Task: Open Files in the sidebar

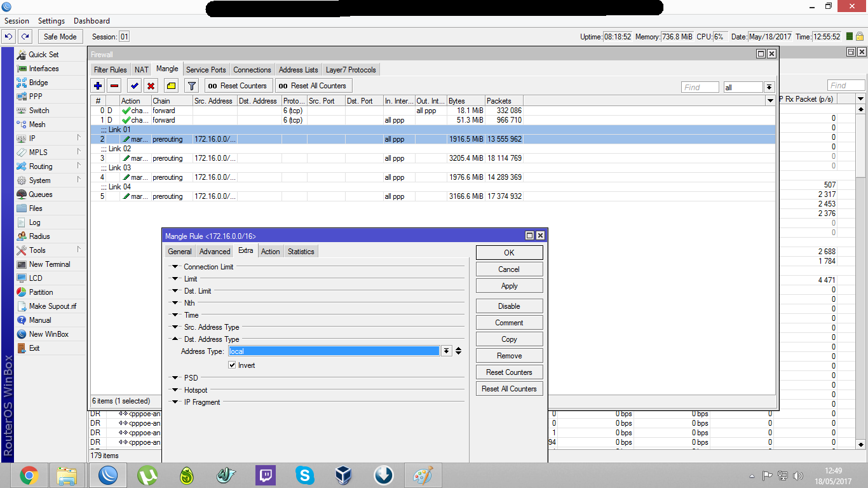Action: click(x=36, y=208)
